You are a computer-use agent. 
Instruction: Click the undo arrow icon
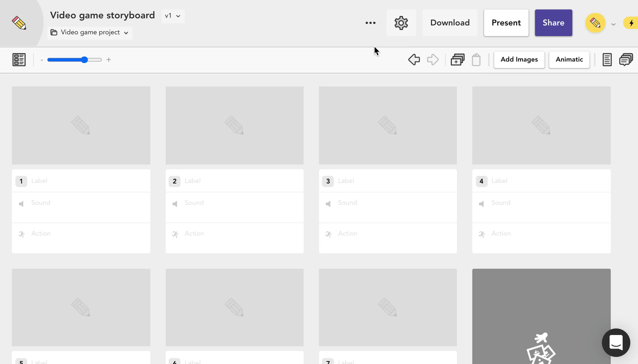pos(414,59)
